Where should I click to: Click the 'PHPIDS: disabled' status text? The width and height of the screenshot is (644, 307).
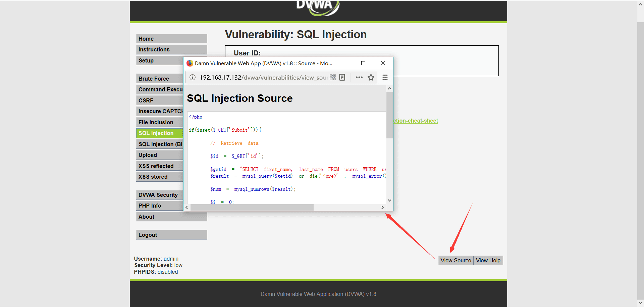pyautogui.click(x=156, y=272)
